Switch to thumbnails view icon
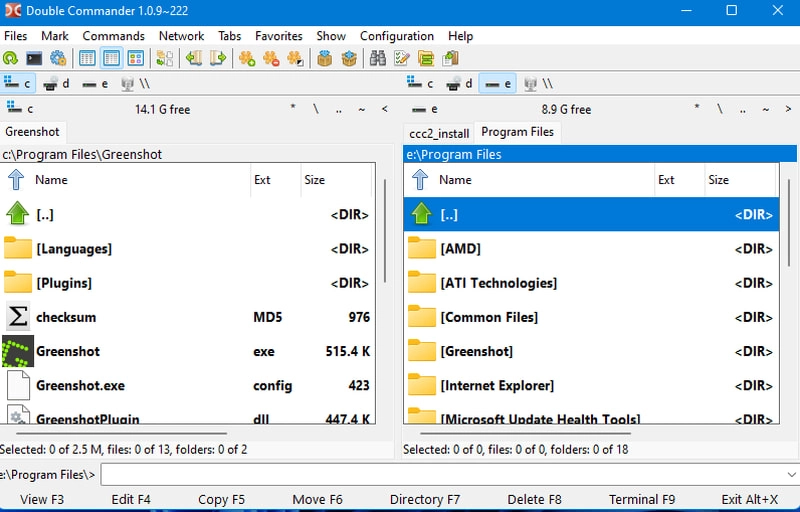Viewport: 800px width, 512px height. [135, 59]
